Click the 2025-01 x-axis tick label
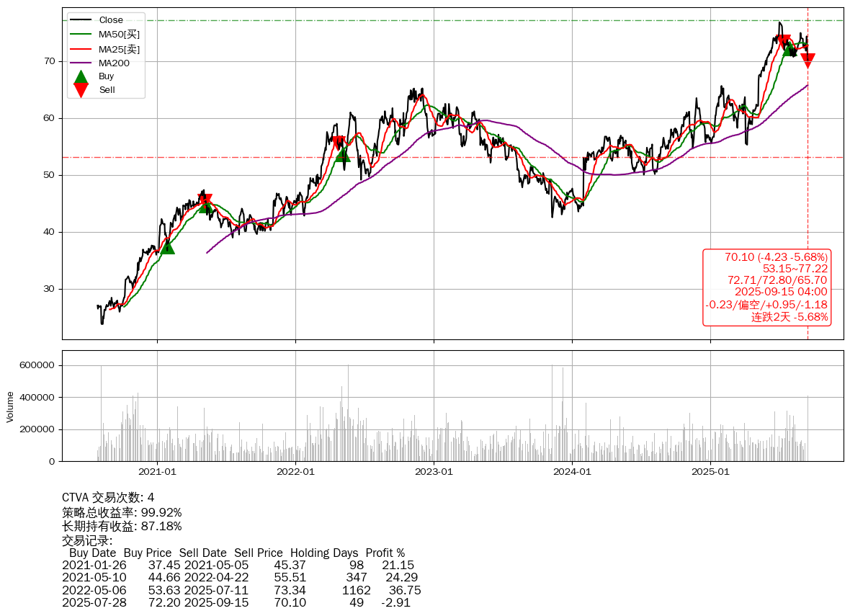This screenshot has width=850, height=616. (711, 472)
